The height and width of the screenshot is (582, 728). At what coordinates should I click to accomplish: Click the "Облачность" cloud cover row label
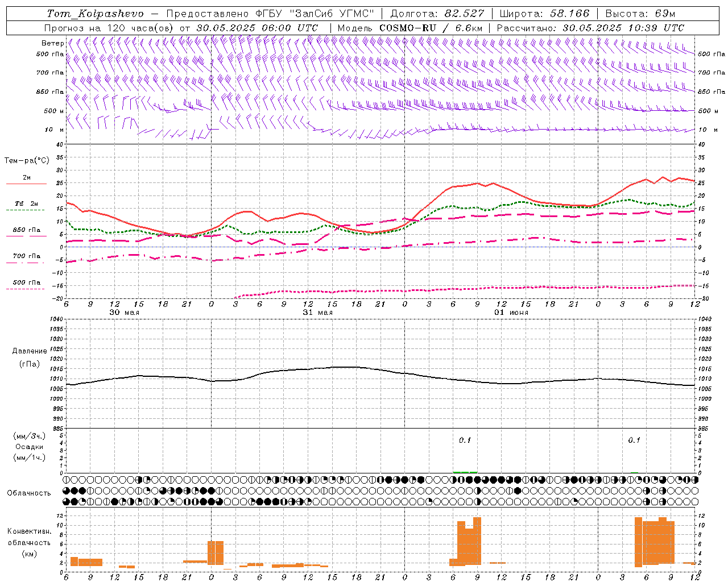pyautogui.click(x=29, y=493)
